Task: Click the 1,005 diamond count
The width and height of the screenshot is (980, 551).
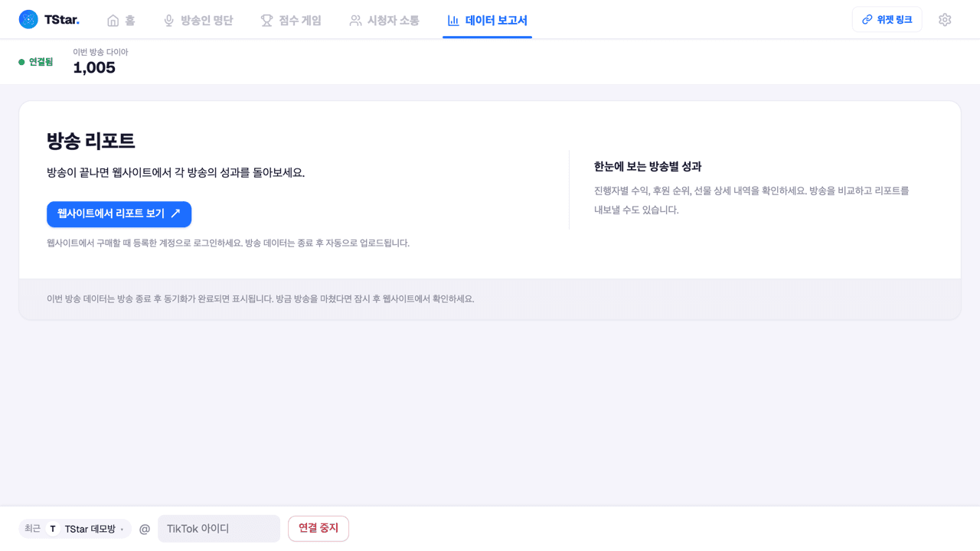Action: [x=94, y=68]
